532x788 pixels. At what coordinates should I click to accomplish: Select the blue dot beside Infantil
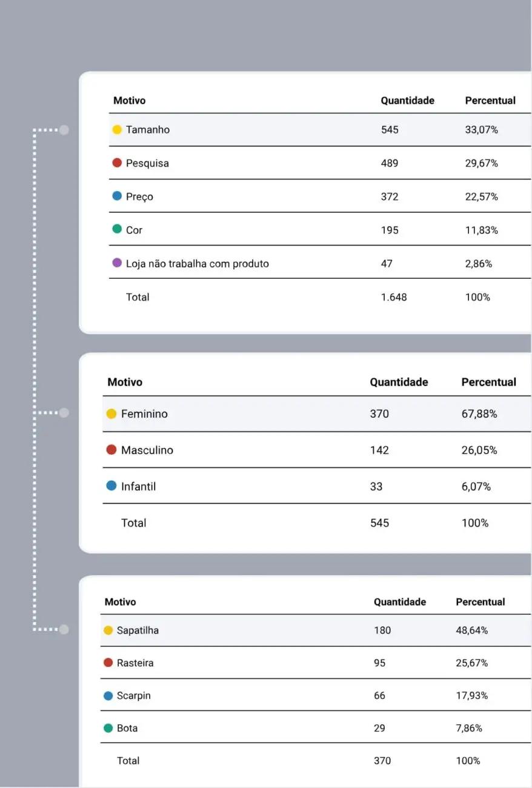point(111,486)
